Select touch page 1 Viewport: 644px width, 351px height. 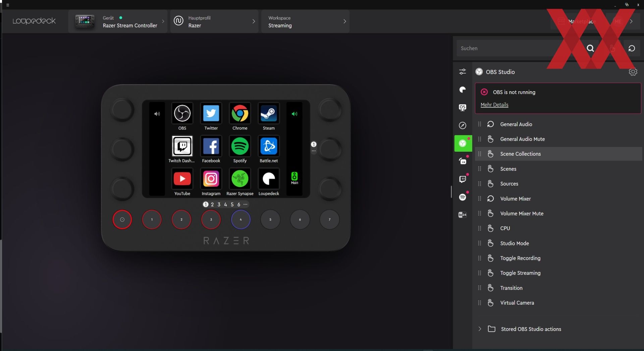pos(206,204)
